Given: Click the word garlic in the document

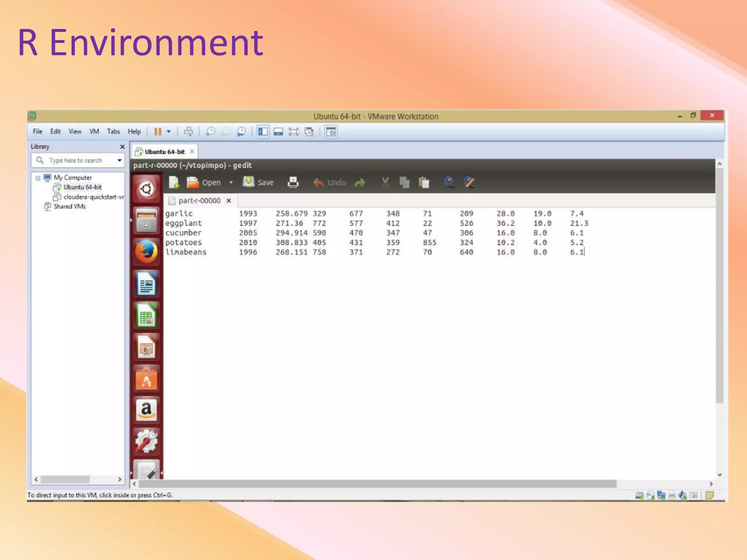Looking at the screenshot, I should [x=179, y=214].
